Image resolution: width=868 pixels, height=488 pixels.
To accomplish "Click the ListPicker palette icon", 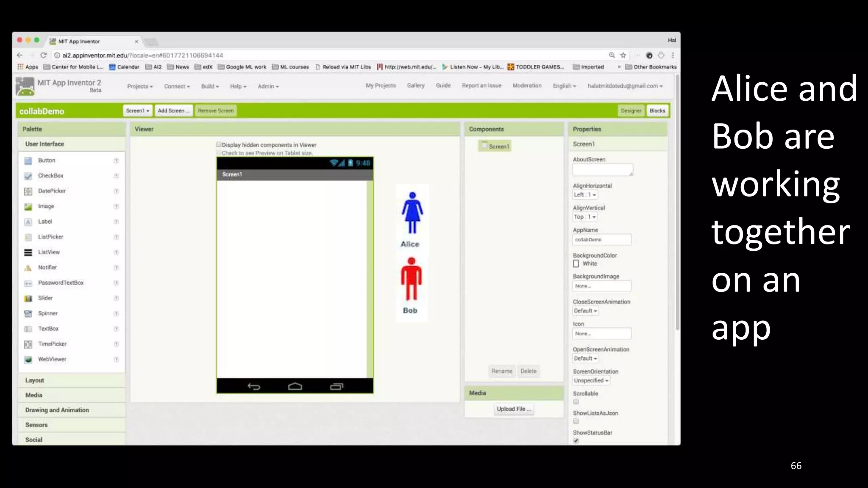I will (x=28, y=237).
